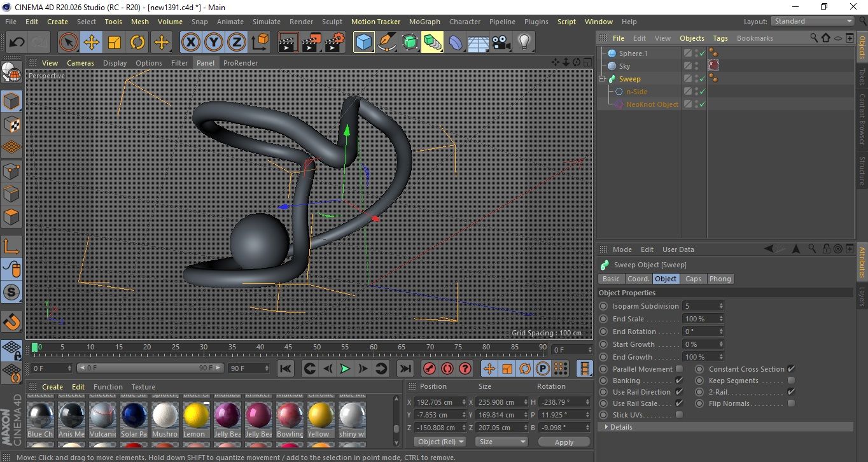Enable the Stick UVs checkbox
868x462 pixels.
[679, 415]
